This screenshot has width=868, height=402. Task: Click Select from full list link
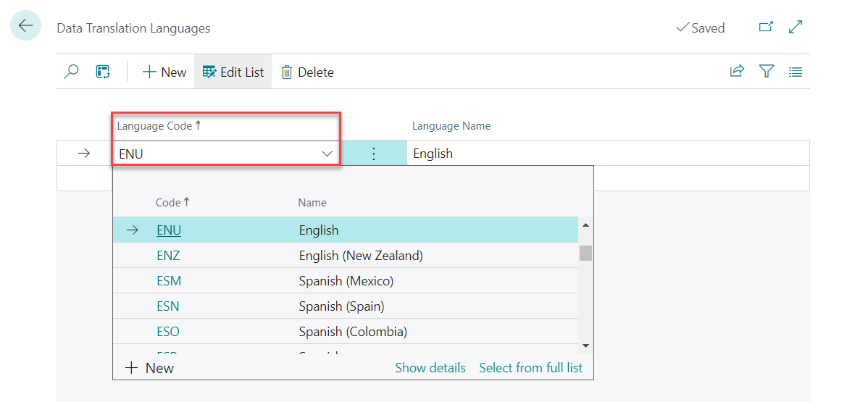tap(530, 368)
